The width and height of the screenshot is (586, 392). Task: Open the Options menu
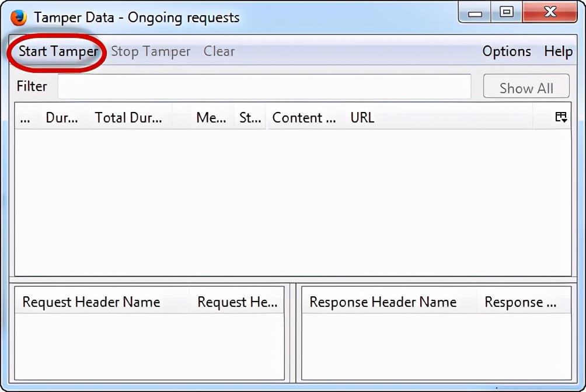point(507,51)
